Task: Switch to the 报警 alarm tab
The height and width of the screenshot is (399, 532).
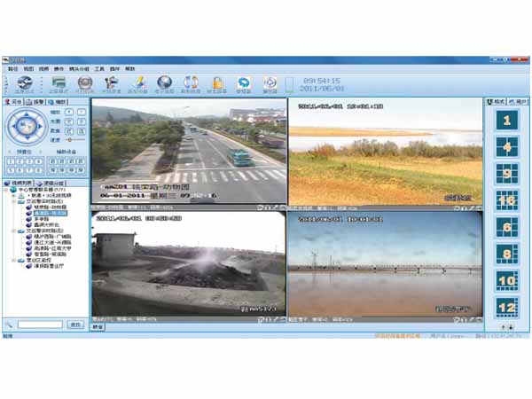Action: click(35, 102)
